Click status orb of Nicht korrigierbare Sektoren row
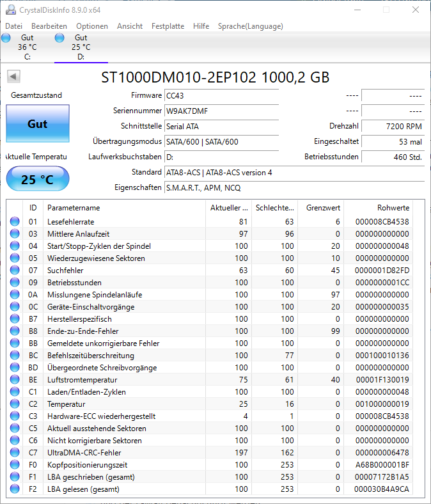The image size is (431, 504). [x=15, y=440]
